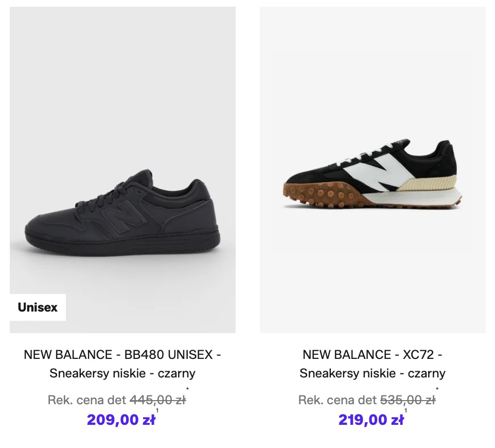Click the "Rek. cena det" label under XC72
Viewport: 495px width, 448px height.
tap(337, 400)
